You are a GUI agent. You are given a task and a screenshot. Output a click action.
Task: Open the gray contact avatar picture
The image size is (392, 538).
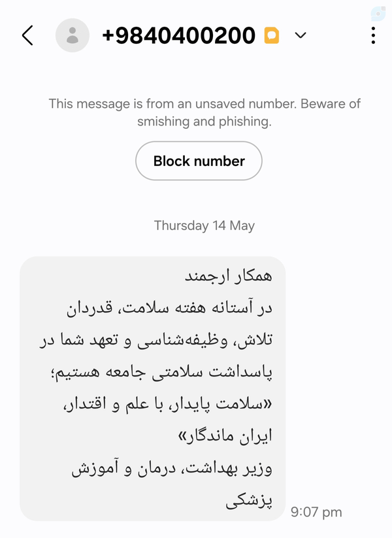coord(73,35)
